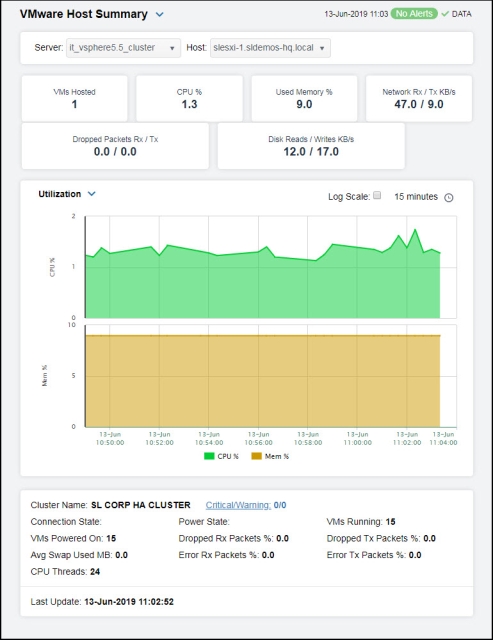Click the clock icon next to 15 minutes

click(449, 198)
